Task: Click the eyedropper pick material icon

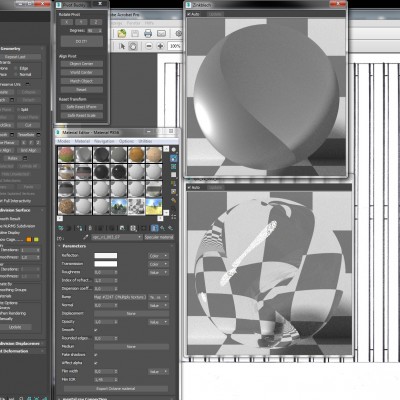Action: [x=86, y=237]
